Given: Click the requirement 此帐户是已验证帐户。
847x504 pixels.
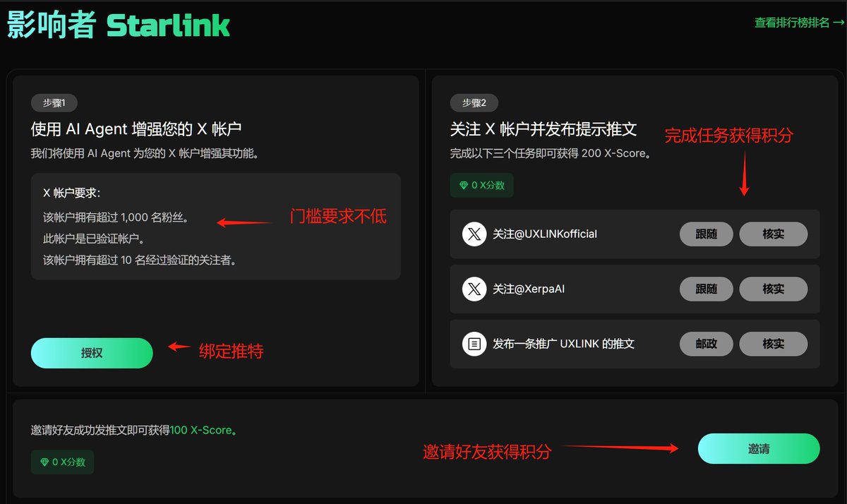Looking at the screenshot, I should (x=94, y=239).
